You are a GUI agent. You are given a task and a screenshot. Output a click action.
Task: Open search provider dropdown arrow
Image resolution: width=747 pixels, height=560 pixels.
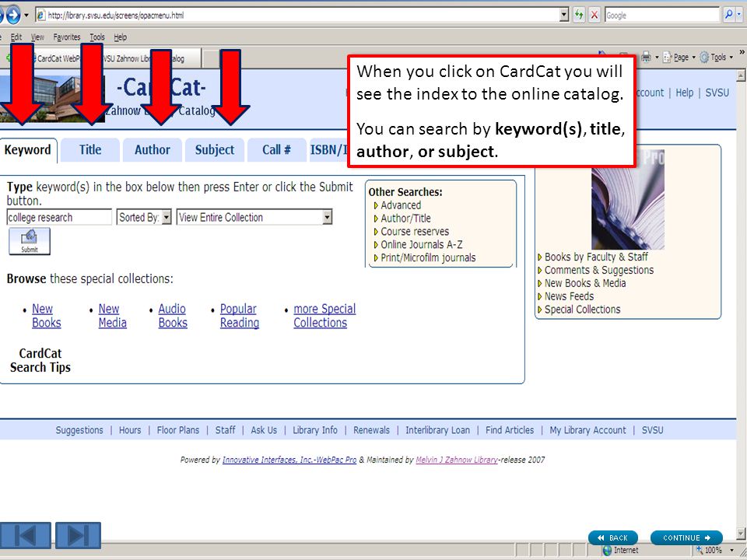[x=739, y=16]
